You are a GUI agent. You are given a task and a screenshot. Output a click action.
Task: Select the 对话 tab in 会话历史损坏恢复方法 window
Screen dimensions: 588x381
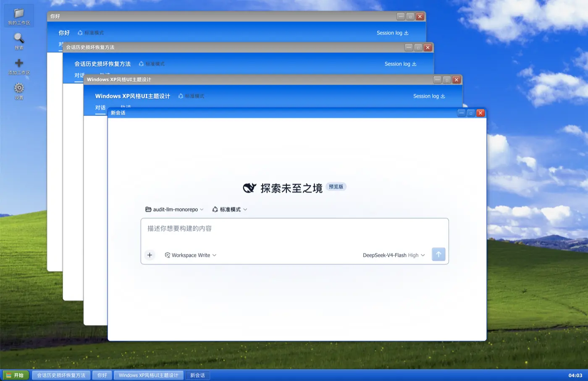click(79, 75)
